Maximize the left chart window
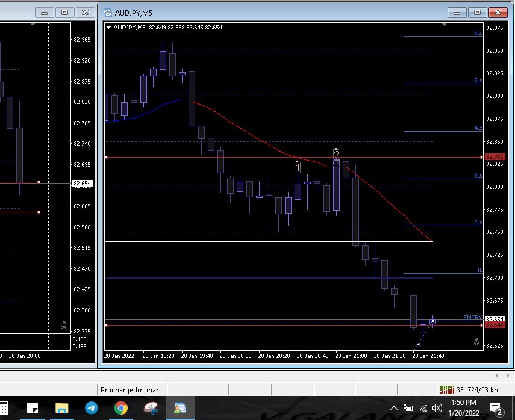 point(64,13)
